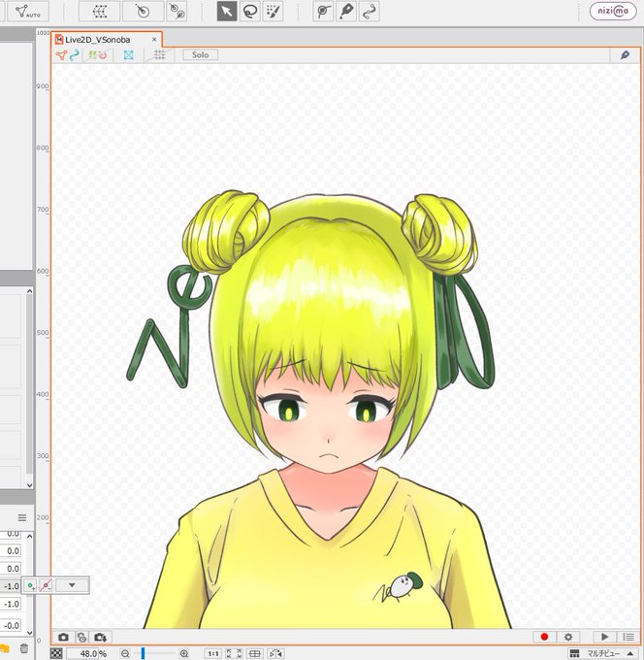This screenshot has height=660, width=644.
Task: Close the Live2D_VSonoba tab
Action: tap(154, 39)
